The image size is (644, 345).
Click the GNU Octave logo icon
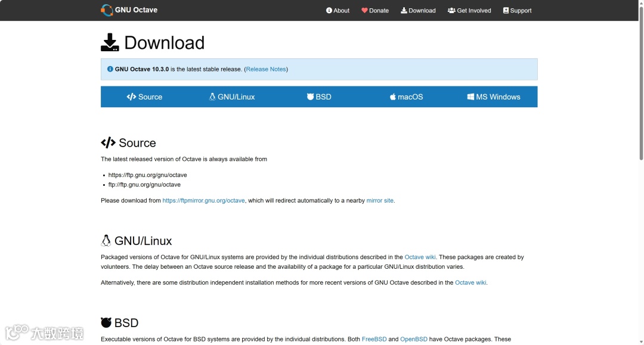tap(107, 10)
